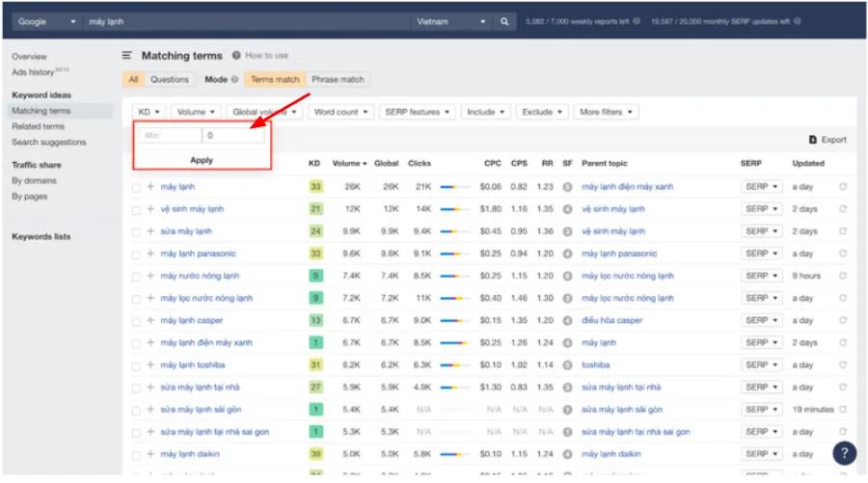Open the blue help question-mark bubble

click(844, 452)
